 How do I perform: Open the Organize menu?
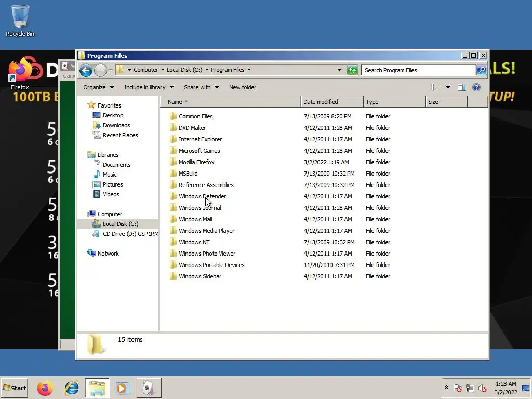click(x=98, y=87)
